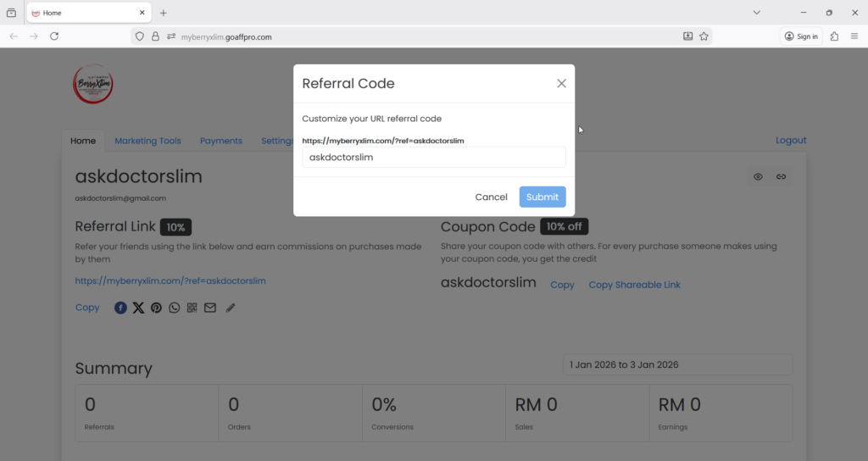
Task: Click the Submit button in dialog
Action: tap(542, 197)
